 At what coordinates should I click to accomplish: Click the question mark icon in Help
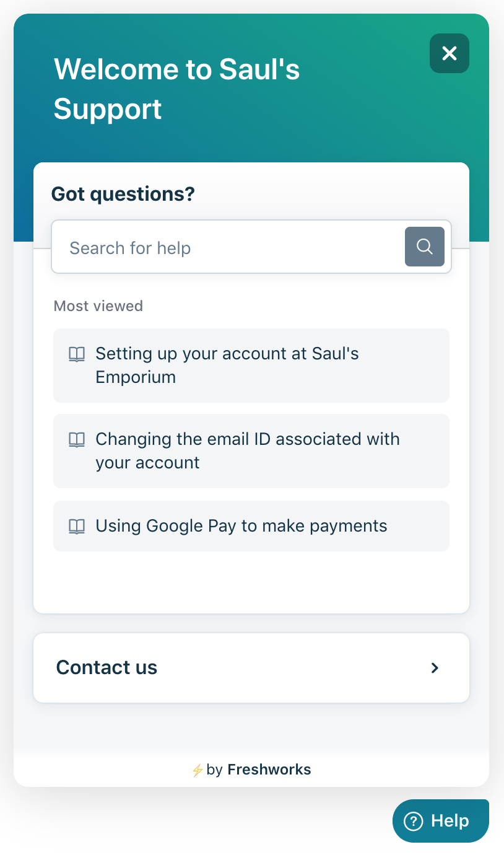tap(413, 822)
